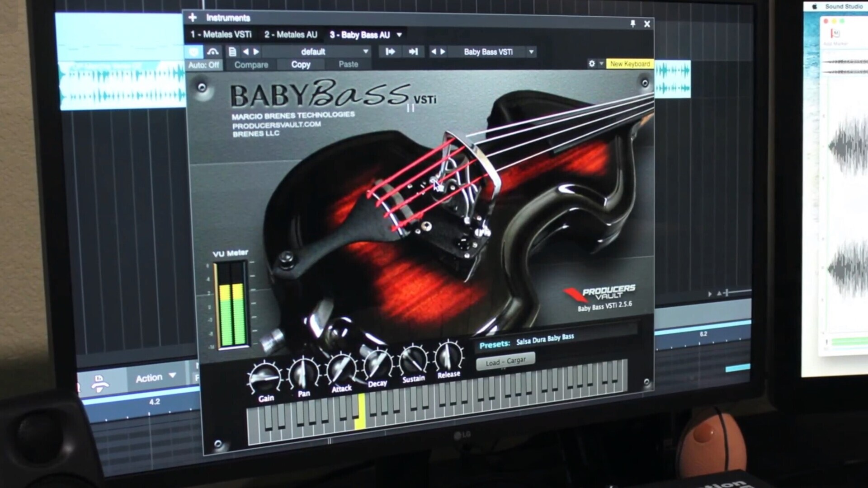
Task: Toggle Auto: Off automation mode
Action: (203, 65)
